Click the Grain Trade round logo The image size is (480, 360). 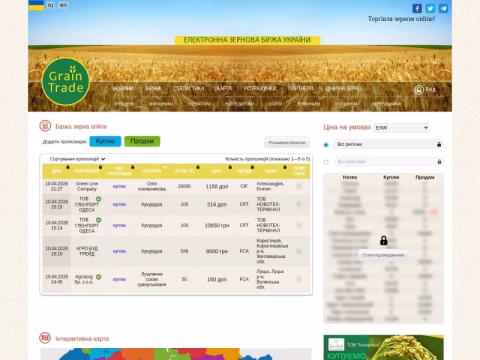pos(66,81)
